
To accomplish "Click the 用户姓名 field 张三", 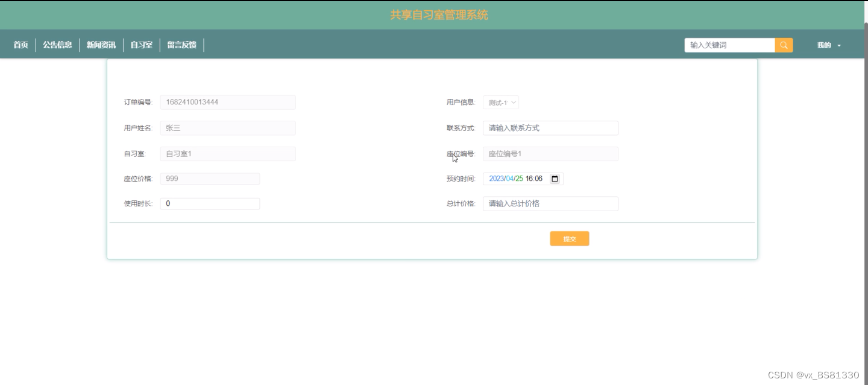I will pyautogui.click(x=228, y=128).
